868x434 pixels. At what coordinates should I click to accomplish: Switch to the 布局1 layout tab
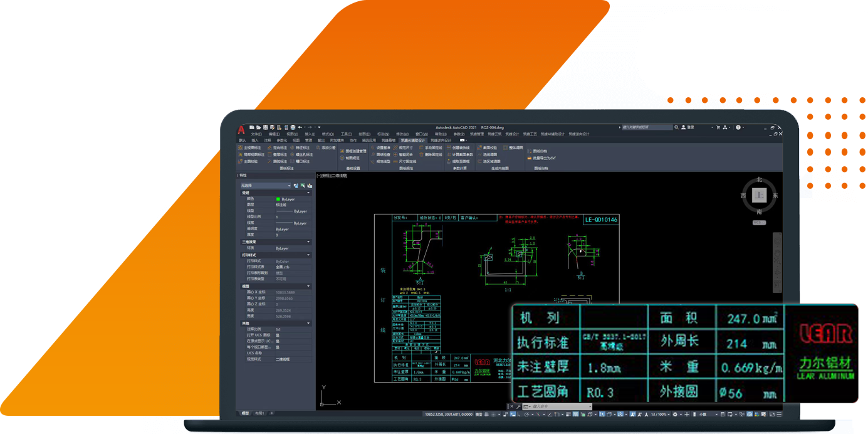259,413
